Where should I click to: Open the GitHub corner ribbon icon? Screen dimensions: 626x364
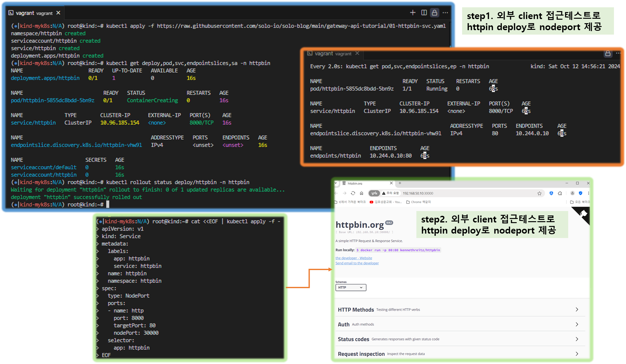click(x=583, y=214)
